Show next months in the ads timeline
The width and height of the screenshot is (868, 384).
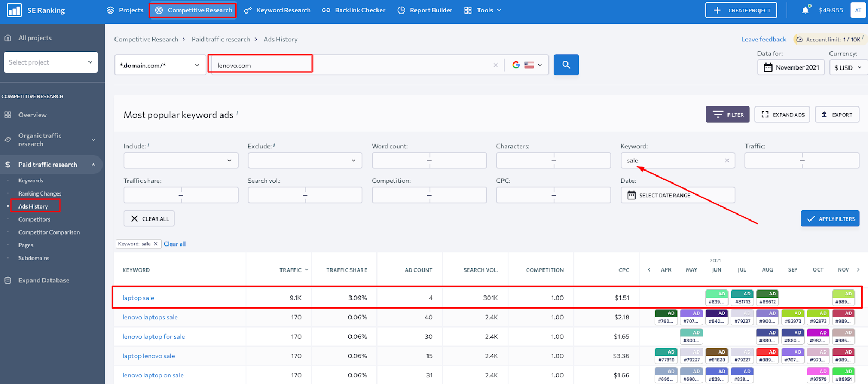pyautogui.click(x=858, y=270)
